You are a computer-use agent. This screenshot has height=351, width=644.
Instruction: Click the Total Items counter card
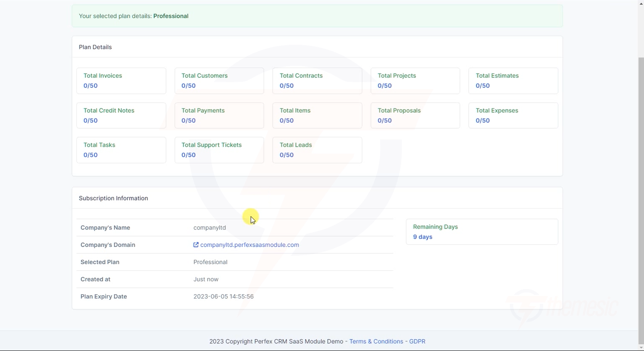click(317, 115)
